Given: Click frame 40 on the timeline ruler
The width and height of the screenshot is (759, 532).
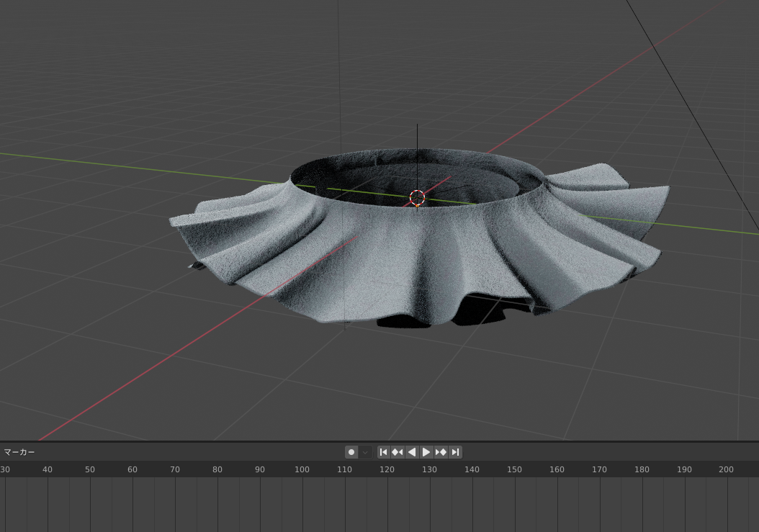Looking at the screenshot, I should point(48,469).
